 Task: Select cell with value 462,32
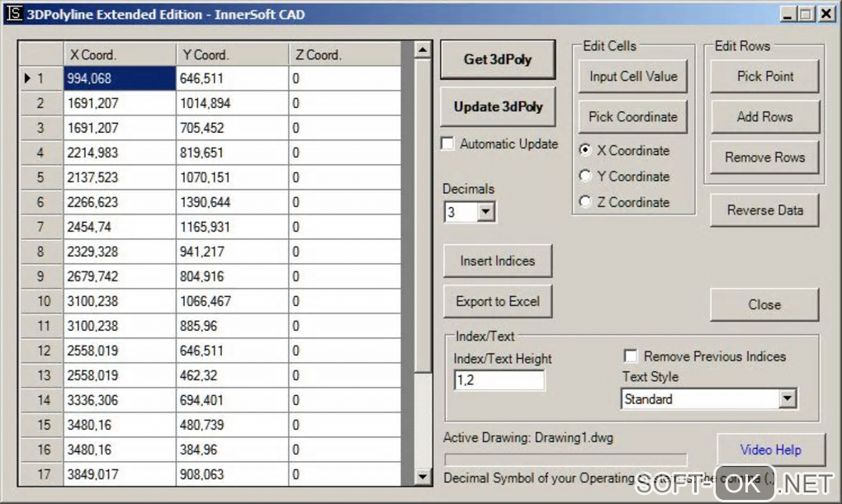(233, 375)
